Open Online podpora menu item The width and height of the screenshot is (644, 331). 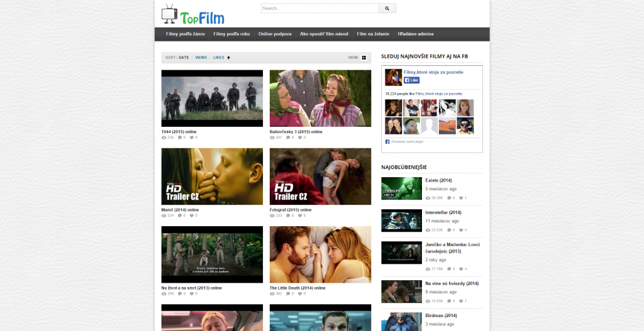click(x=275, y=34)
